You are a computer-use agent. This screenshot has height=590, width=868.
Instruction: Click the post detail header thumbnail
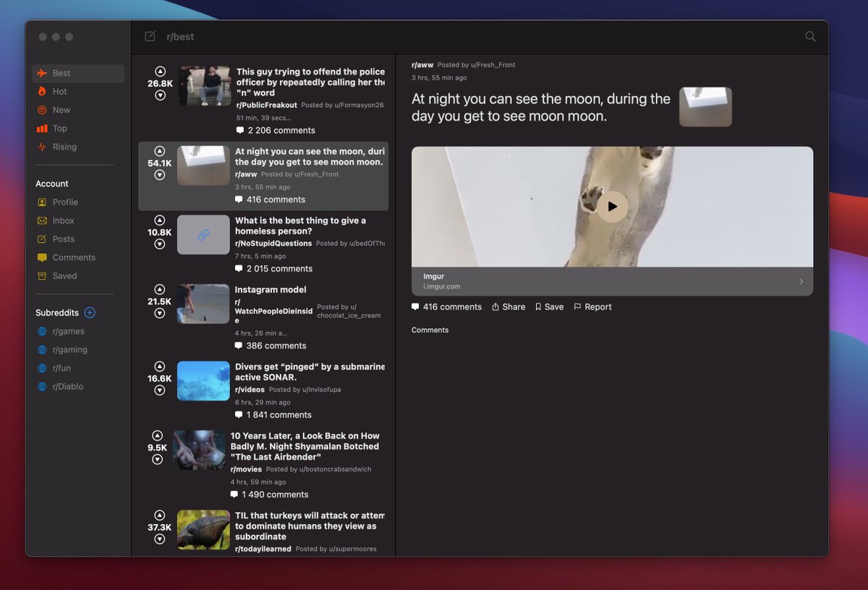tap(705, 107)
